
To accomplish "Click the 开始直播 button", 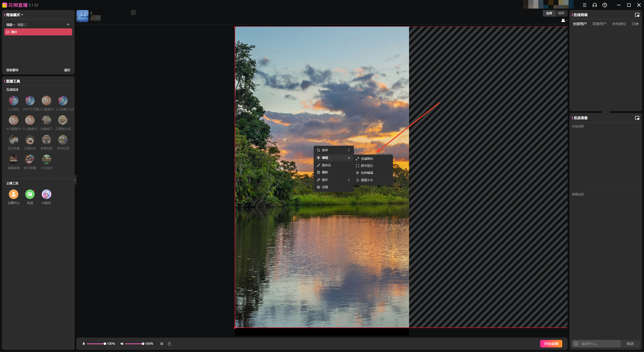I will point(551,344).
